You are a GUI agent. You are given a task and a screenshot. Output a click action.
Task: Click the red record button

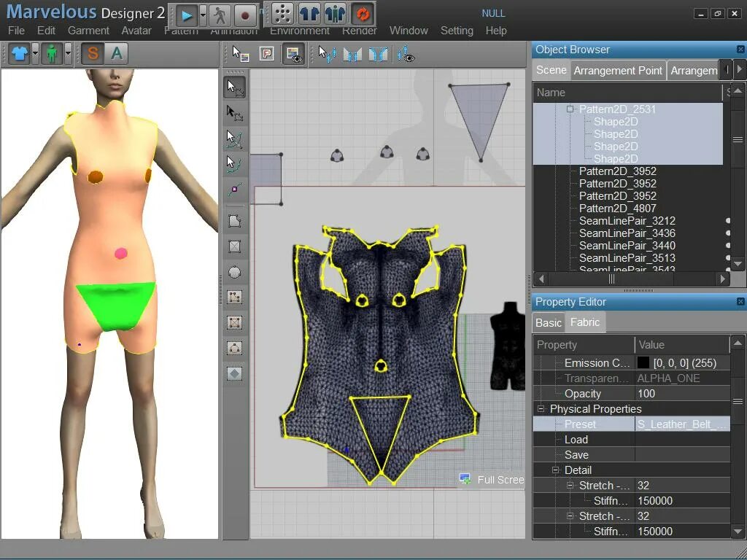pyautogui.click(x=245, y=16)
